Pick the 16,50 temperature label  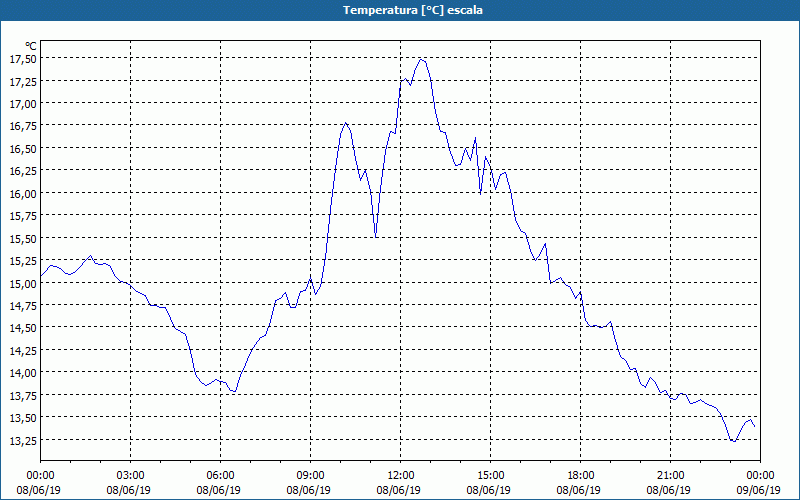pos(23,148)
